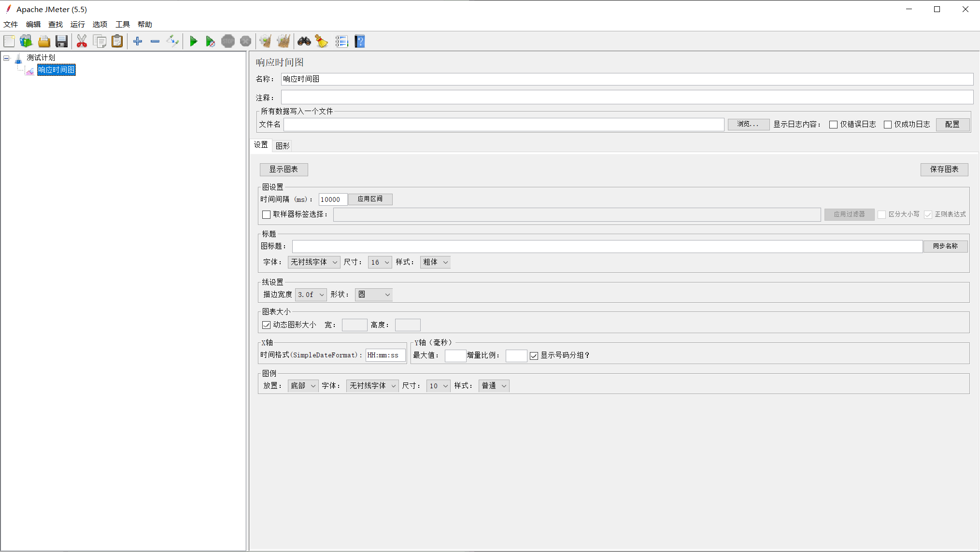Click the Cut scissors icon

tap(82, 42)
